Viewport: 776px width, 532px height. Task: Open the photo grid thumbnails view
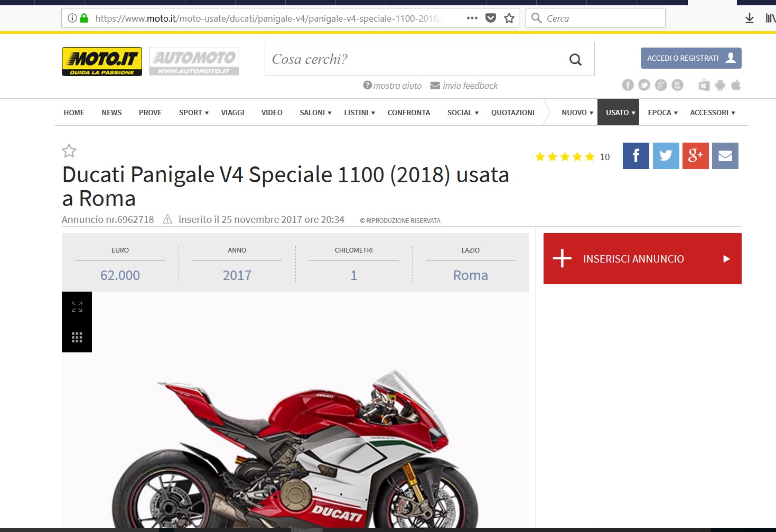coord(77,337)
